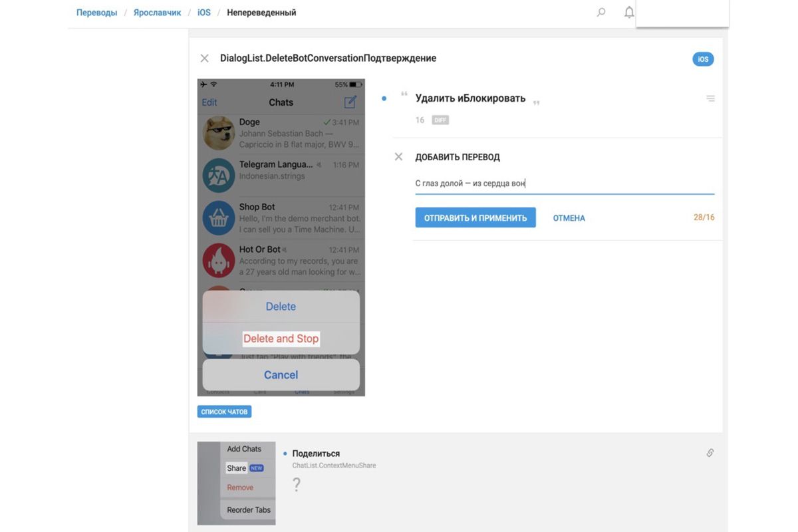Go to Переводы breadcrumb
The image size is (798, 532).
(96, 13)
